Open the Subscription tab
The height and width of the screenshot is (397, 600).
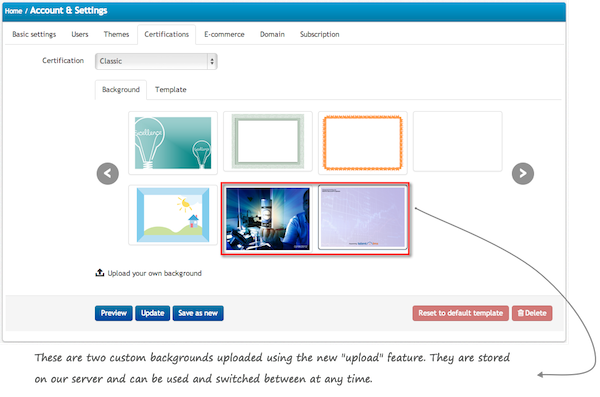[320, 34]
